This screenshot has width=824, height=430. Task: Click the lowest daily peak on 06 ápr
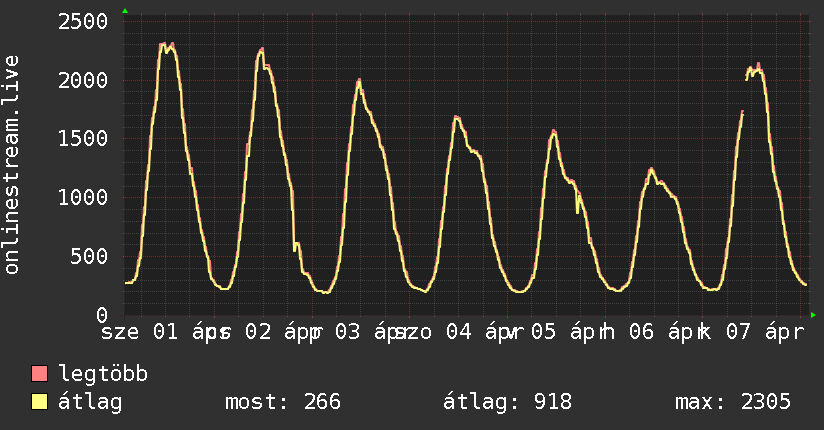click(x=651, y=169)
